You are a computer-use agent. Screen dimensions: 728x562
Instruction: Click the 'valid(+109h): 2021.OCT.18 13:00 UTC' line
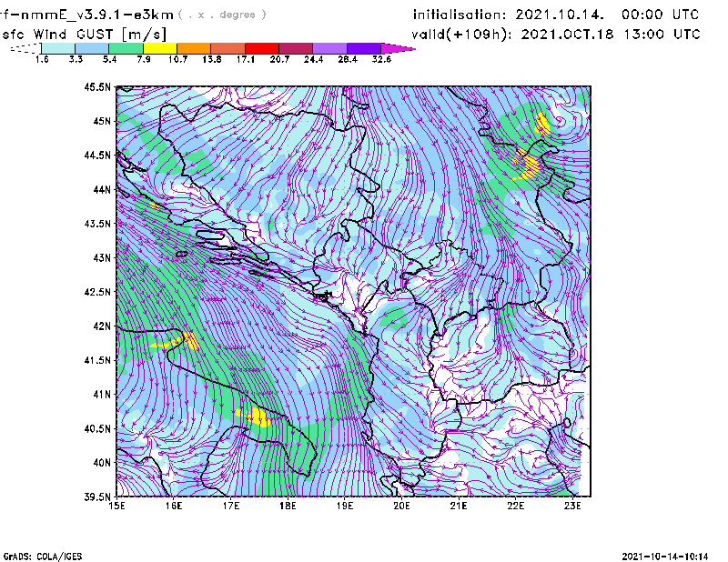point(556,35)
